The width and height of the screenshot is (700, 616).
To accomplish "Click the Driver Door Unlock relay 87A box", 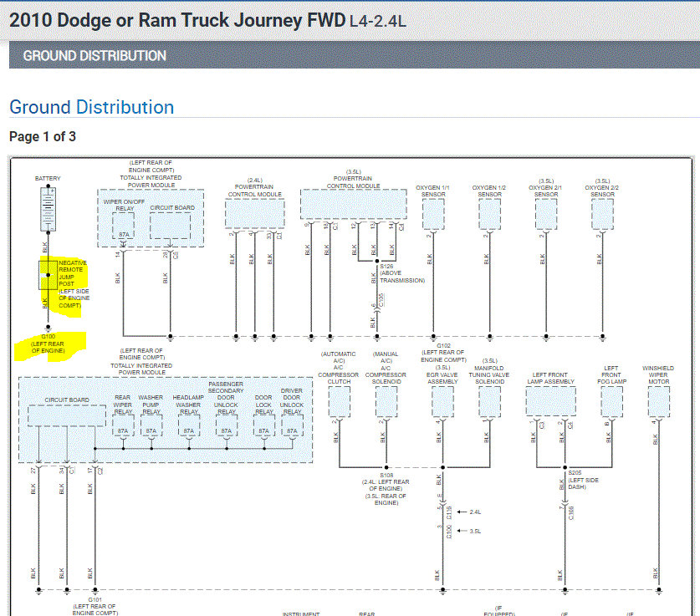I will pos(293,426).
